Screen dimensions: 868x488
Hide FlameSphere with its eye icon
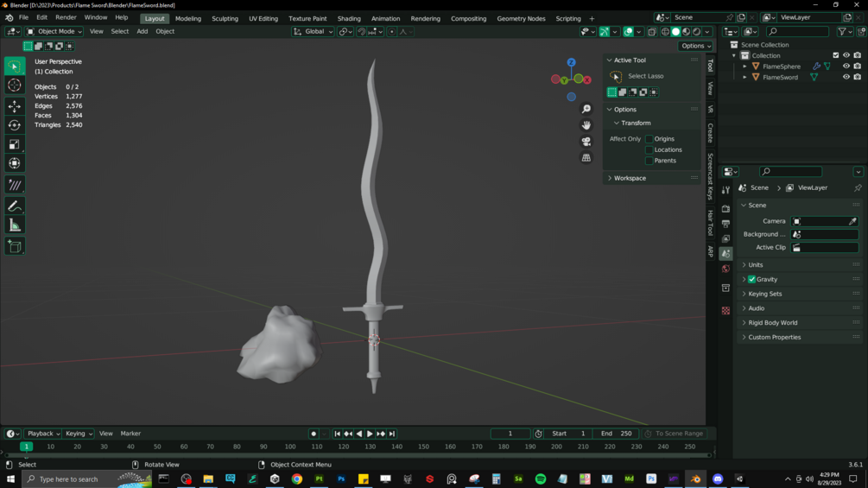click(846, 67)
